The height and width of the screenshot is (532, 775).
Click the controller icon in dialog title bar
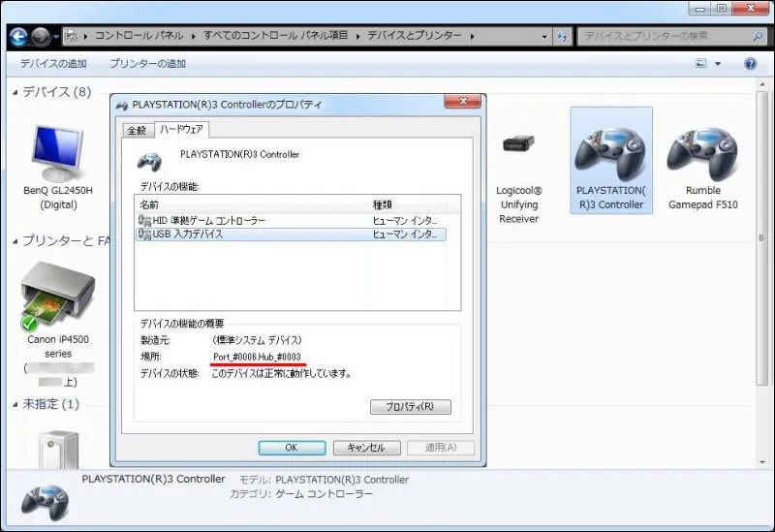122,105
